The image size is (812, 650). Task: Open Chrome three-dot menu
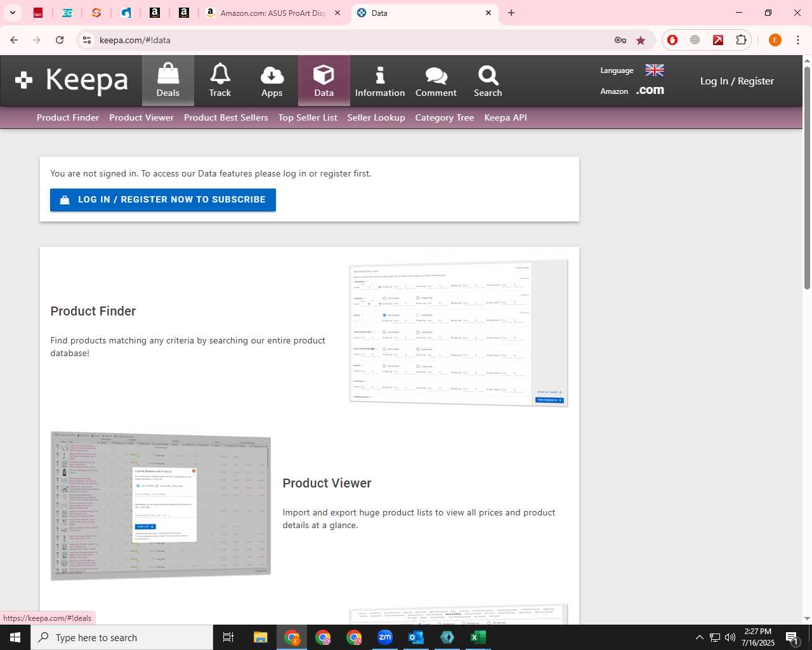[x=798, y=40]
